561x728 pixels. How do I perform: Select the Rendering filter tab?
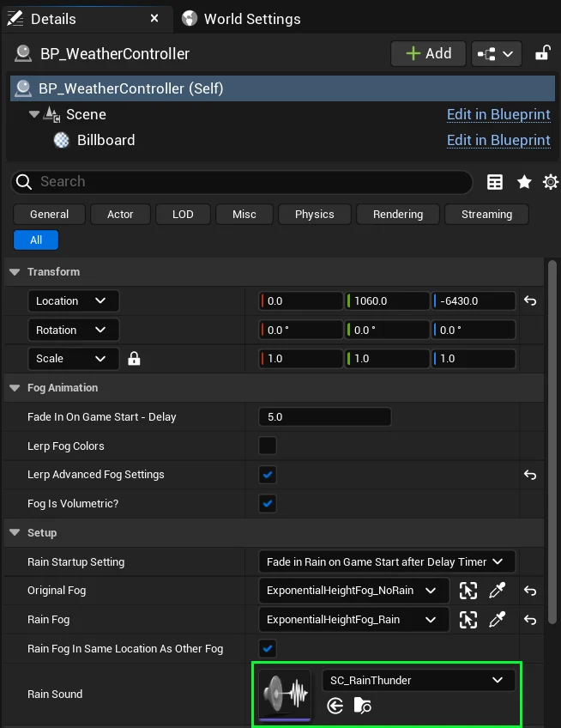(x=398, y=215)
